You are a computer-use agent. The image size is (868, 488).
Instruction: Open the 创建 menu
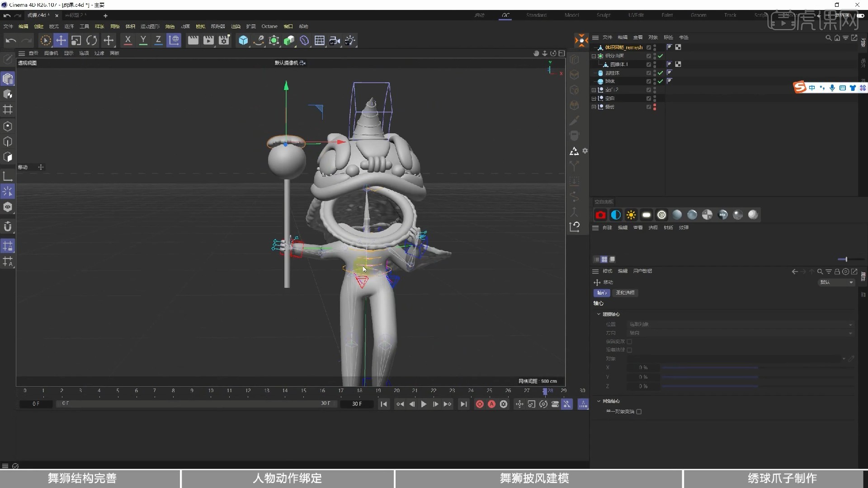(38, 26)
